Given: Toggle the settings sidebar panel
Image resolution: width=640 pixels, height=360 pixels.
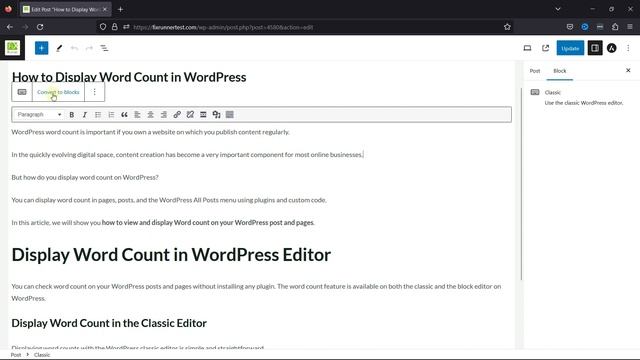Looking at the screenshot, I should (595, 48).
